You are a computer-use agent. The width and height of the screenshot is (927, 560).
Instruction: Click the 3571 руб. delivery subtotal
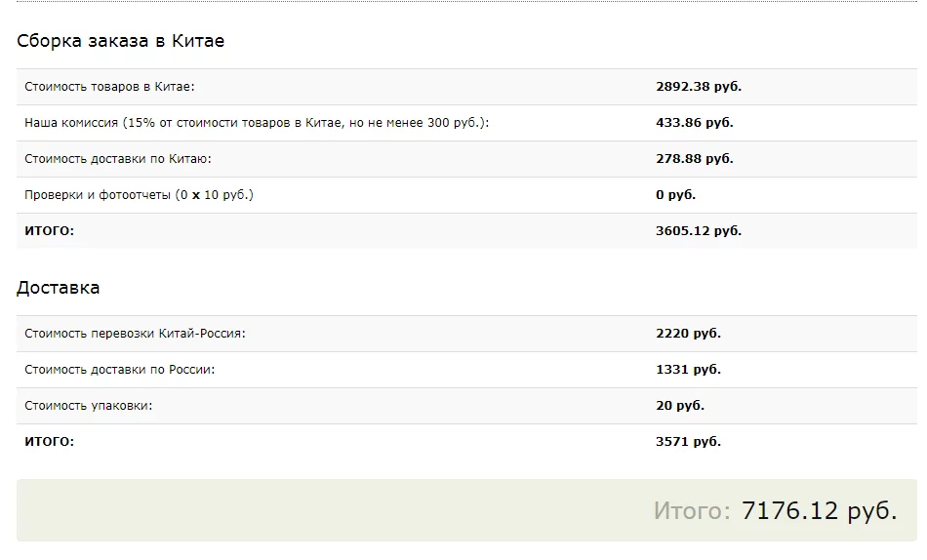pos(688,441)
